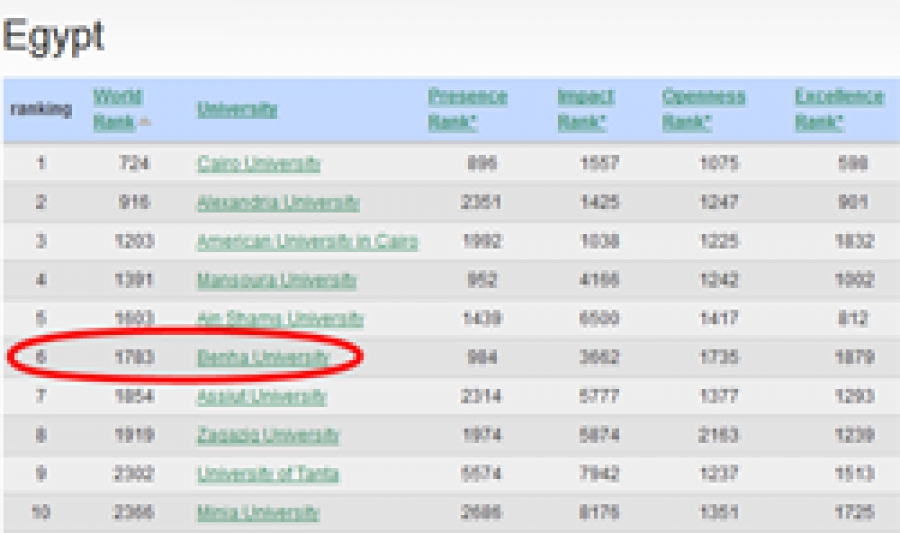900x533 pixels.
Task: Click impact rank 1557 in Cairo row
Action: coord(599,164)
